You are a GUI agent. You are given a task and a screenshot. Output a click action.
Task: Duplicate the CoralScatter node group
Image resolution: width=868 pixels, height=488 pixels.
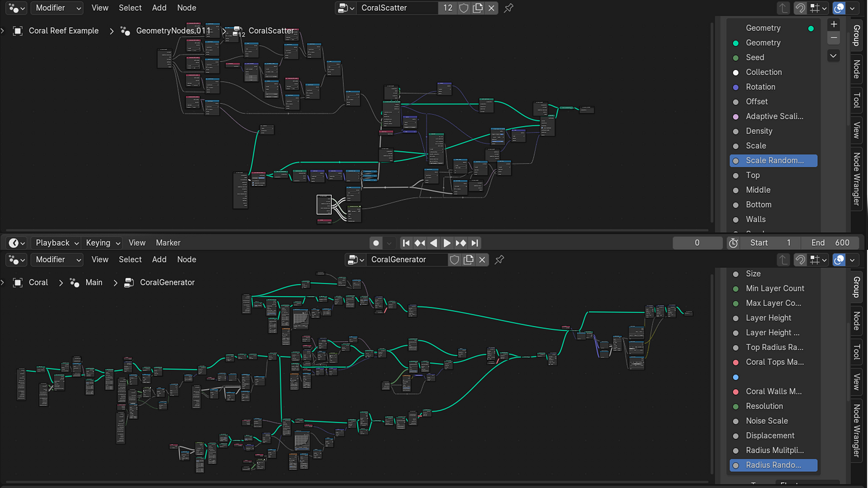(x=478, y=8)
